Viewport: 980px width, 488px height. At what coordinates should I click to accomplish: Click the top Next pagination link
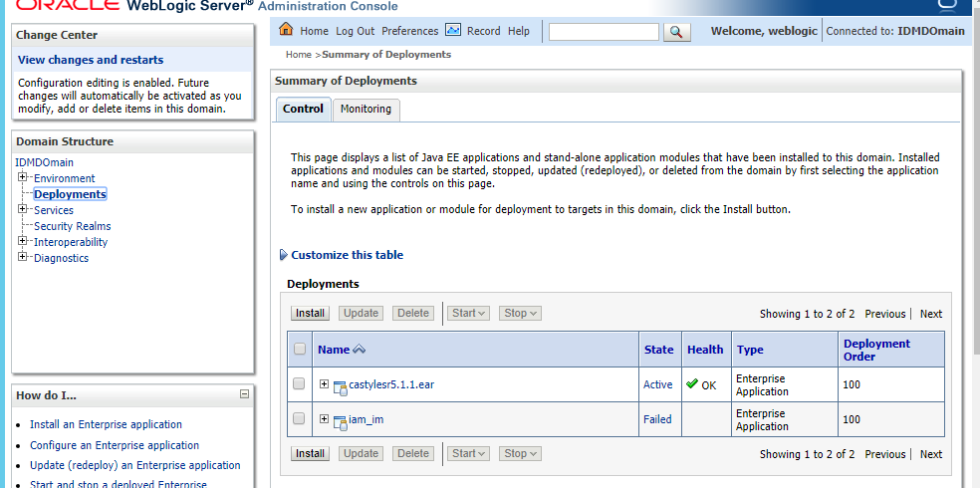[930, 314]
